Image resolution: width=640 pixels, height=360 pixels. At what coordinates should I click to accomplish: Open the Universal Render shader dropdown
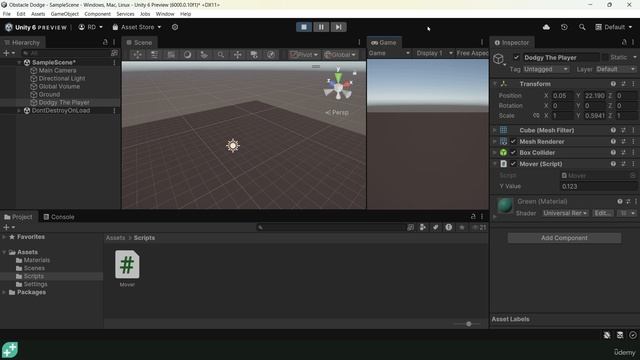click(565, 213)
